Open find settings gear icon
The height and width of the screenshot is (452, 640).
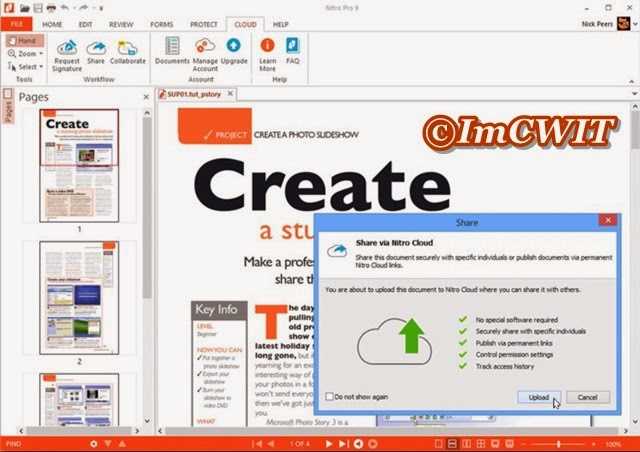click(x=94, y=444)
